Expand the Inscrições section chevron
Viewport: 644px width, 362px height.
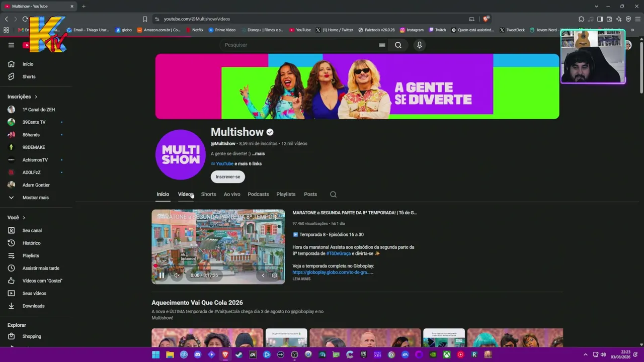(36, 97)
